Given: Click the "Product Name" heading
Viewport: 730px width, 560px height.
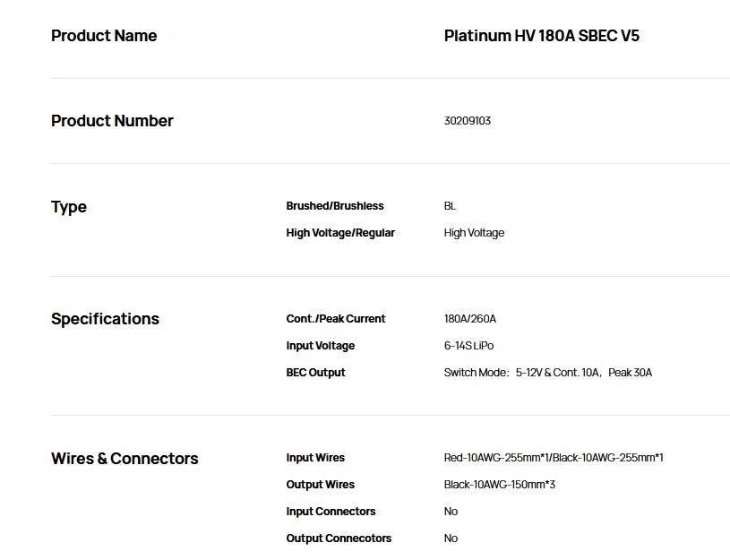Looking at the screenshot, I should click(104, 36).
